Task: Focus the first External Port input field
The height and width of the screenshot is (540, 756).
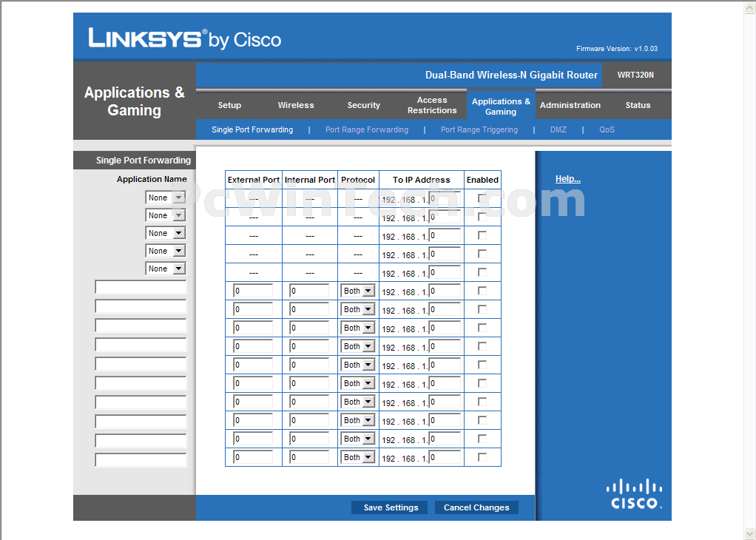Action: [x=253, y=291]
